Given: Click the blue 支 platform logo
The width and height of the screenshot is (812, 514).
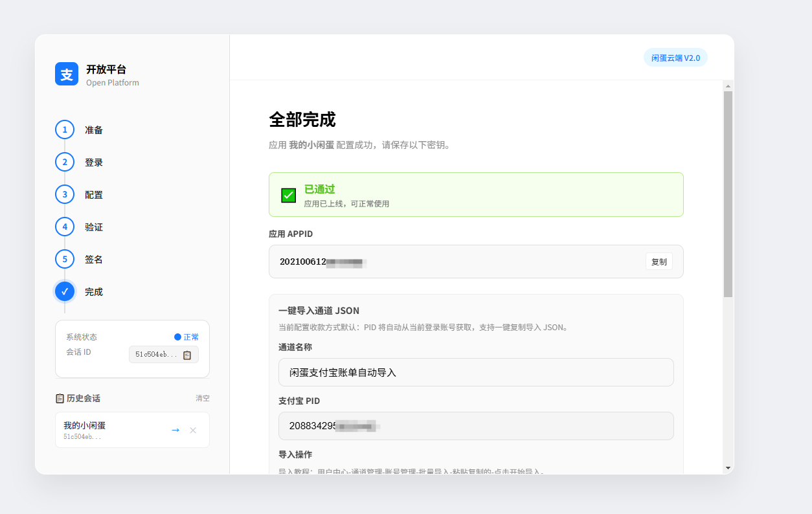Looking at the screenshot, I should click(67, 74).
